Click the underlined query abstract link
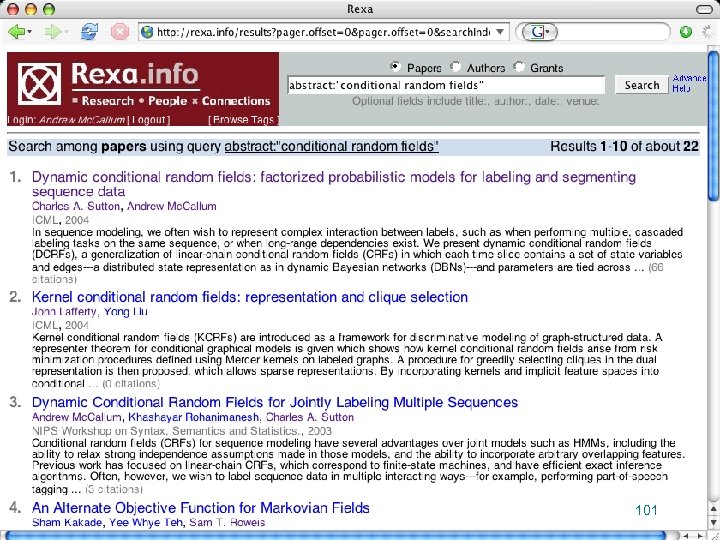This screenshot has height=540, width=720. click(332, 146)
